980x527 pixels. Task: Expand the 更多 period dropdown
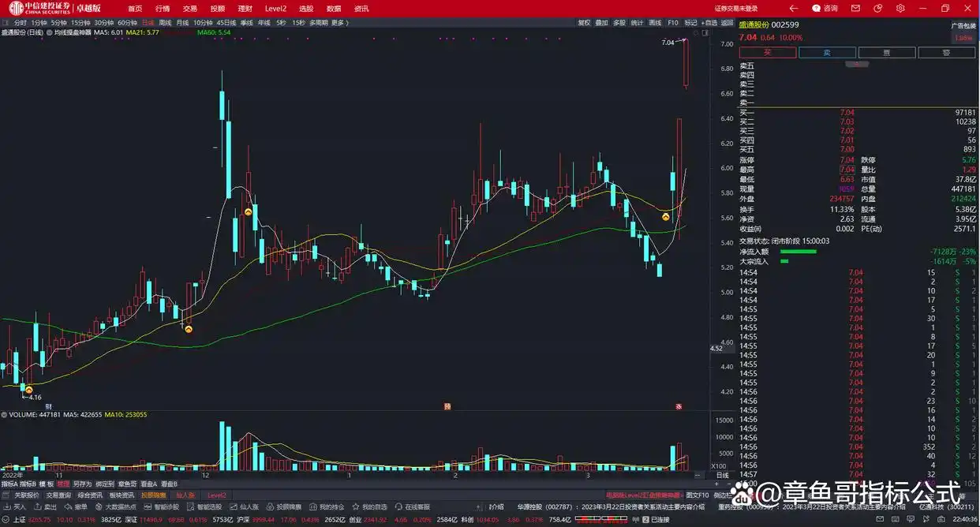tap(339, 23)
